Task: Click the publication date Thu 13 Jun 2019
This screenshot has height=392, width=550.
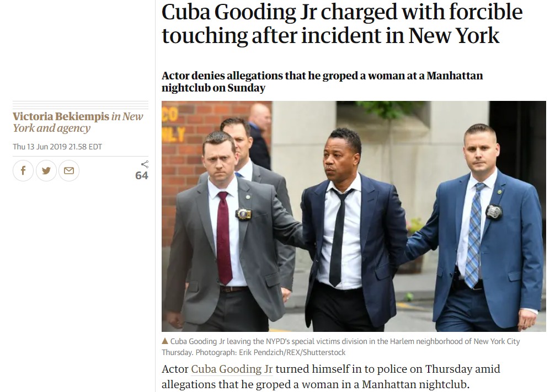Action: [57, 147]
